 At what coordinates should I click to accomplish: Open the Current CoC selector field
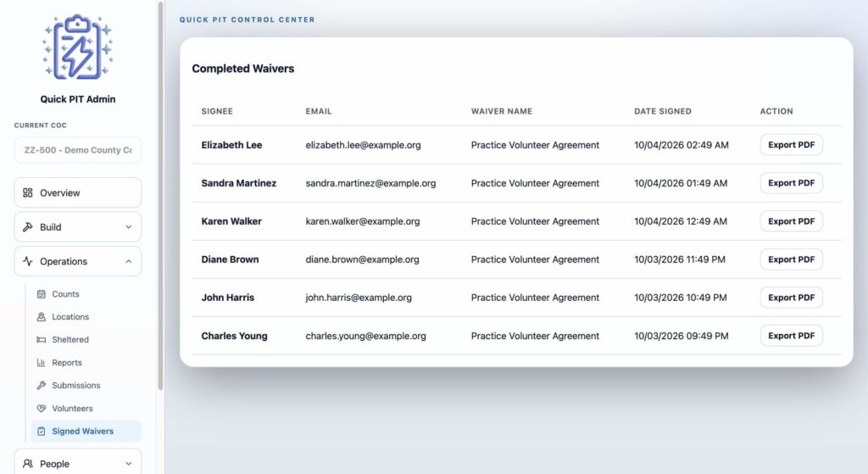[x=77, y=150]
